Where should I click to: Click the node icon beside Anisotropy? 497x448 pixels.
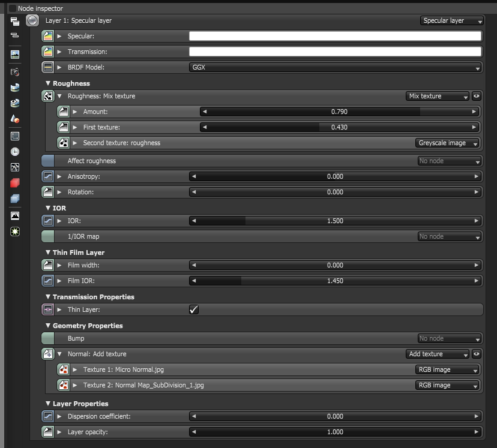(48, 176)
